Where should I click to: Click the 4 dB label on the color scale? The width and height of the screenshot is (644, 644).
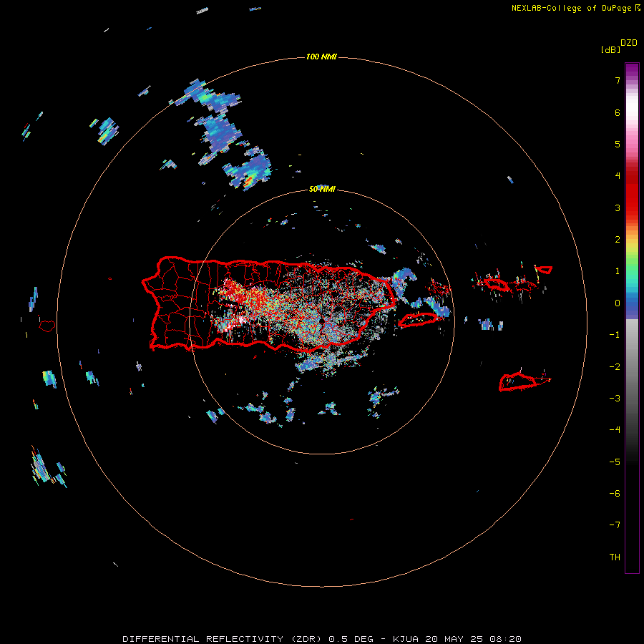tap(618, 176)
